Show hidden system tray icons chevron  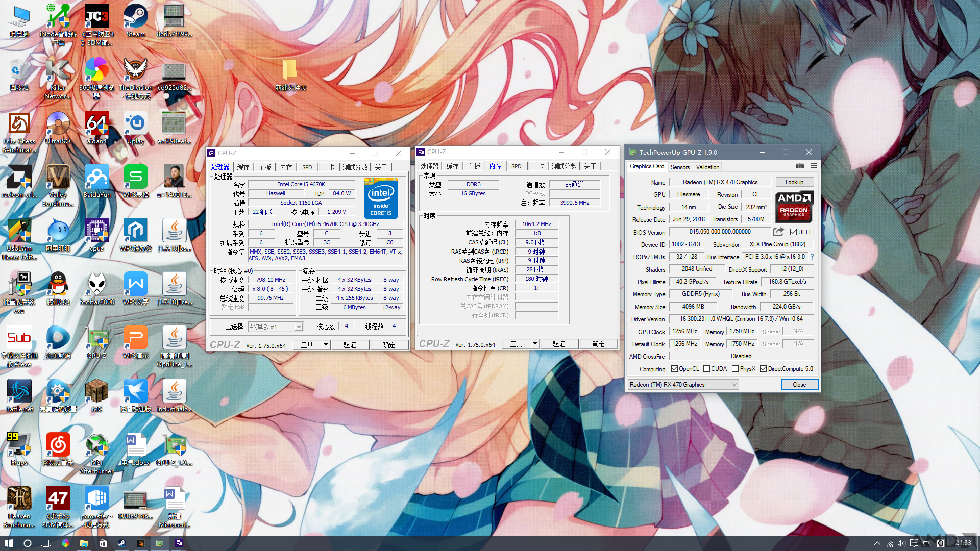pyautogui.click(x=877, y=543)
